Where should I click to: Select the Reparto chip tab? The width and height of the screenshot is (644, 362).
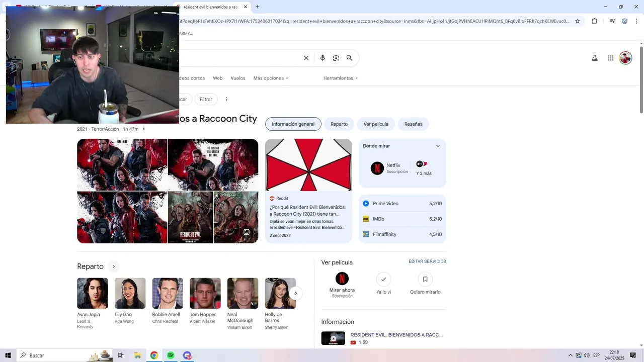click(x=339, y=124)
